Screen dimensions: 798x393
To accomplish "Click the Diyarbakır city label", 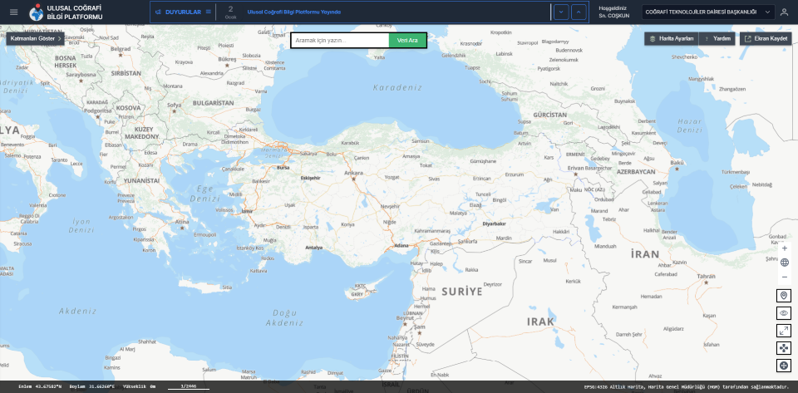I will (x=494, y=223).
